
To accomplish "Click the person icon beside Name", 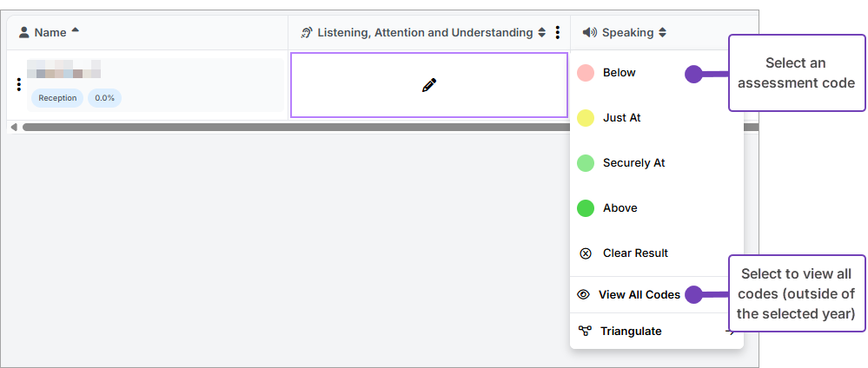I will tap(24, 33).
